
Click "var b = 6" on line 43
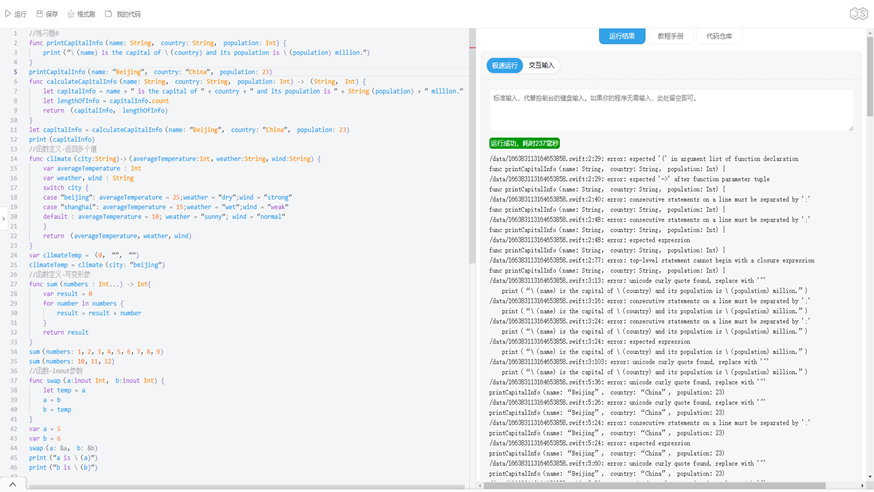click(45, 439)
